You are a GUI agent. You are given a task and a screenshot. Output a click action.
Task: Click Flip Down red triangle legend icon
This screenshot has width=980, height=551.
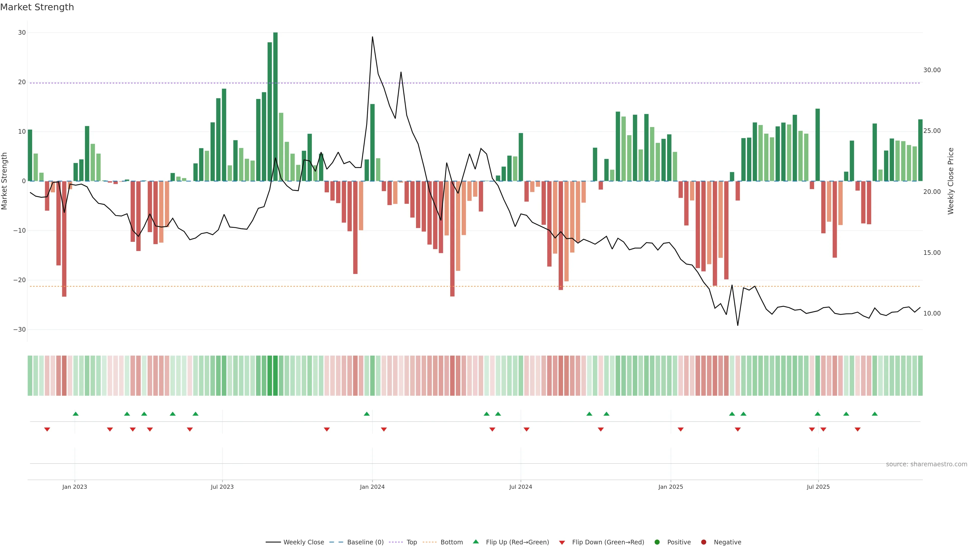pos(562,543)
